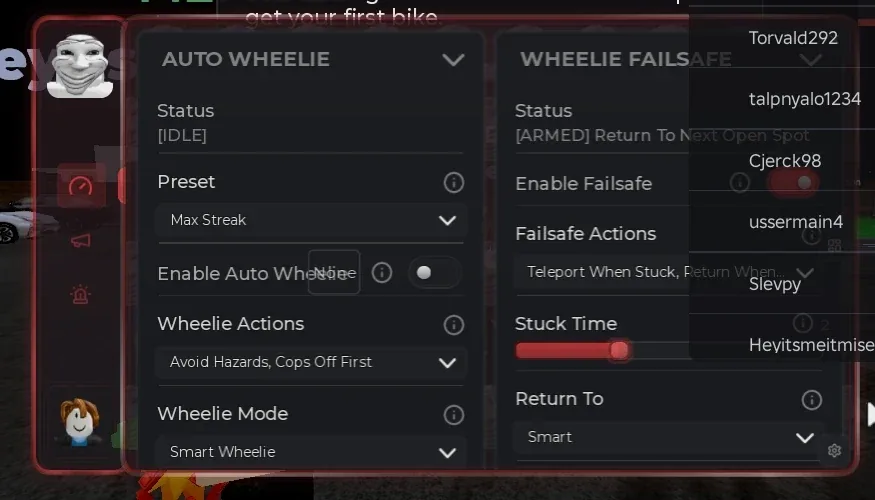Open the Return To Smart dropdown
The width and height of the screenshot is (875, 500).
coord(669,438)
